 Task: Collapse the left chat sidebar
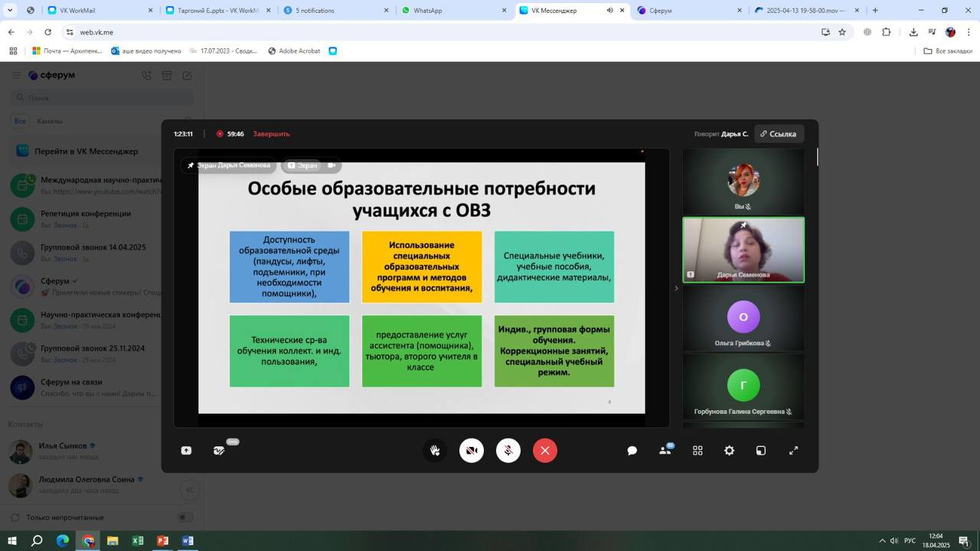coord(189,490)
